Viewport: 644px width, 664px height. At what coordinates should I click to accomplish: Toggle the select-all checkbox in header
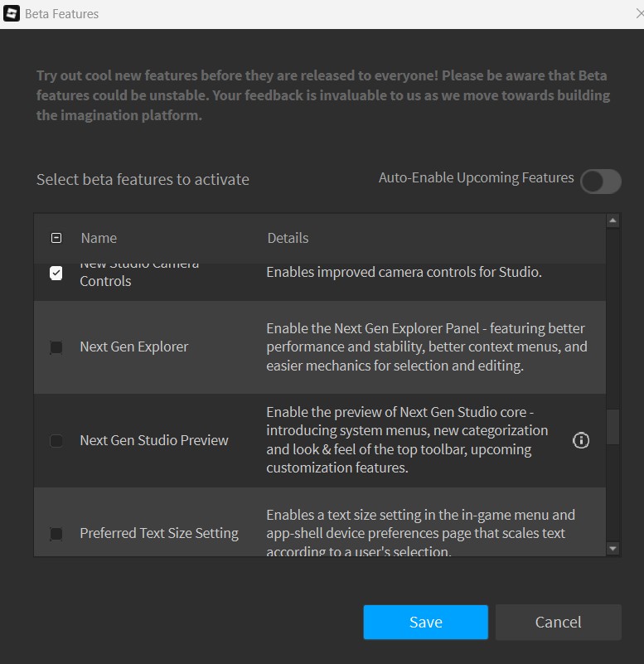tap(56, 238)
